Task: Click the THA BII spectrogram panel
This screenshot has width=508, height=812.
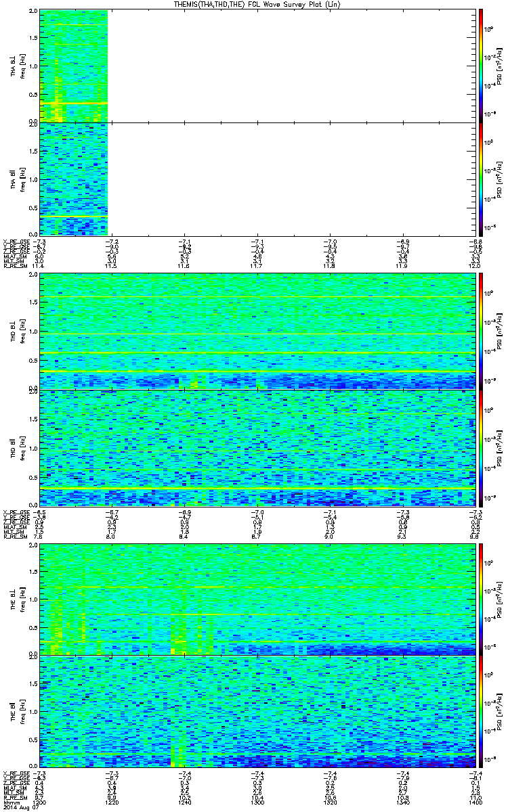Action: pos(257,179)
